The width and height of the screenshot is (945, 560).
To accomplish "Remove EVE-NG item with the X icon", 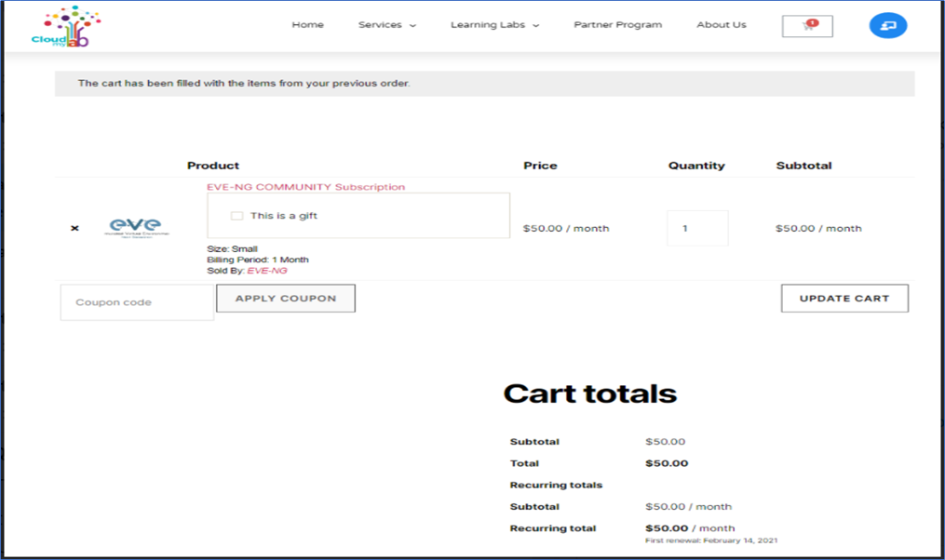I will [74, 228].
